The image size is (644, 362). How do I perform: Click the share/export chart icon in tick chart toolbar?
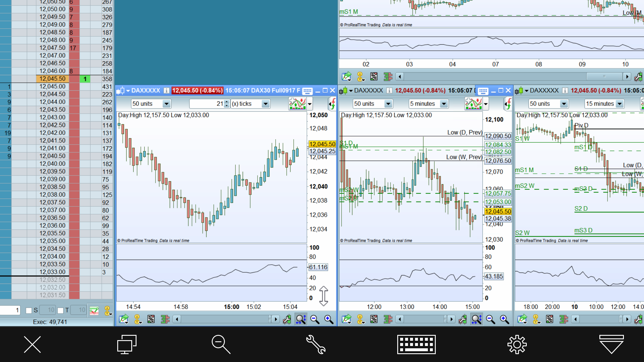(124, 319)
